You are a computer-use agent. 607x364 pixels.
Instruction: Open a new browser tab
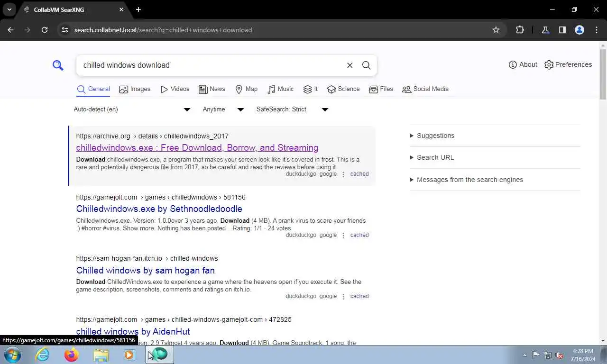coord(138,9)
